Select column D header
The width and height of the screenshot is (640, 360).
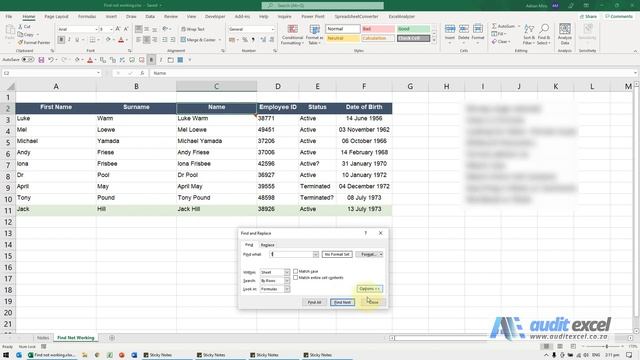[x=278, y=86]
